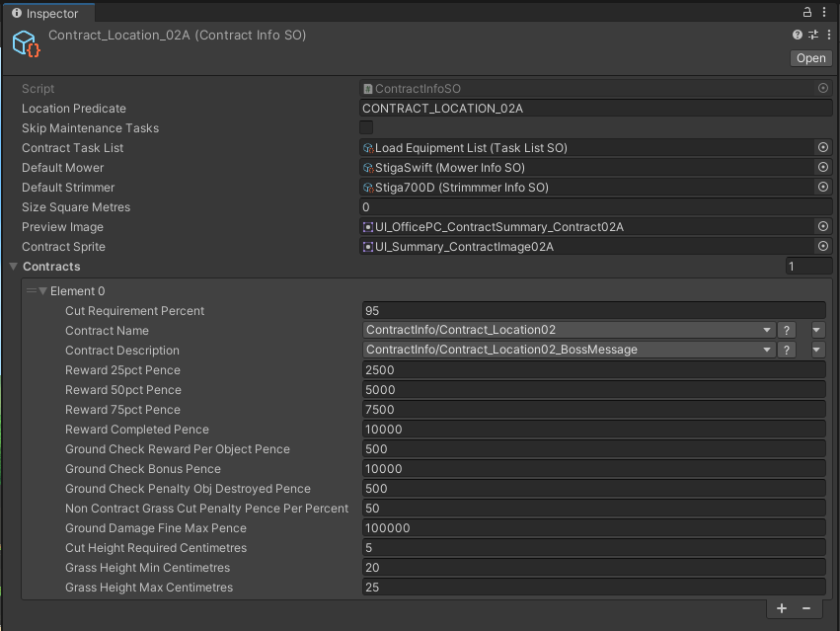Click the question mark button beside Contract Name
Screen dimensions: 840x631
point(787,331)
